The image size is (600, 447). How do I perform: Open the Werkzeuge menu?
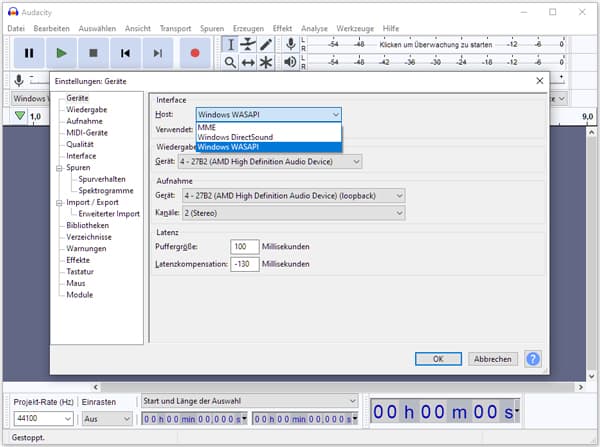coord(355,29)
